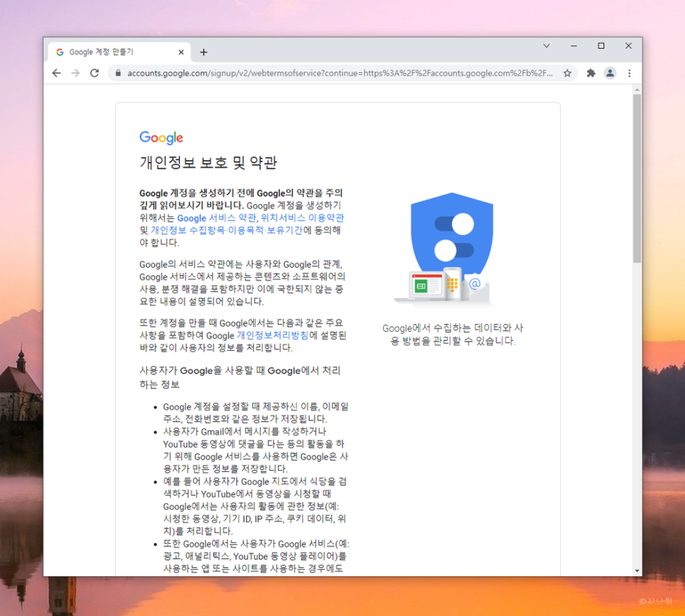Open a new tab with the plus button
The width and height of the screenshot is (685, 616).
[x=204, y=51]
